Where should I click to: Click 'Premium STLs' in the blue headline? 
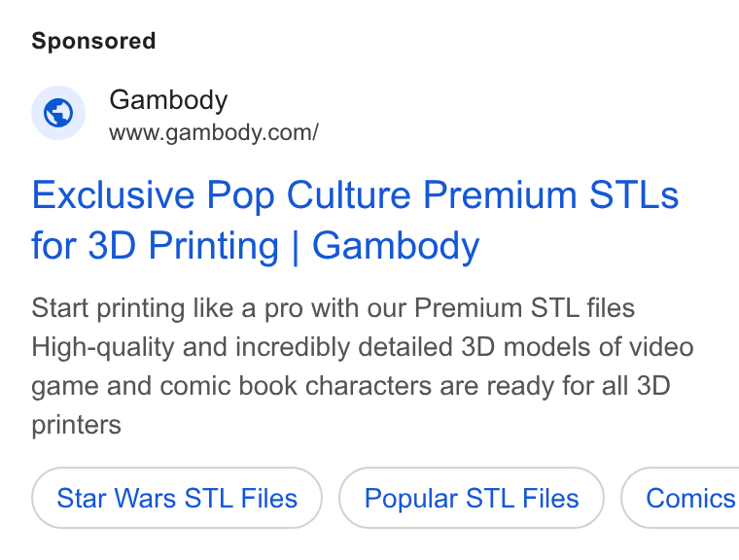pyautogui.click(x=550, y=195)
